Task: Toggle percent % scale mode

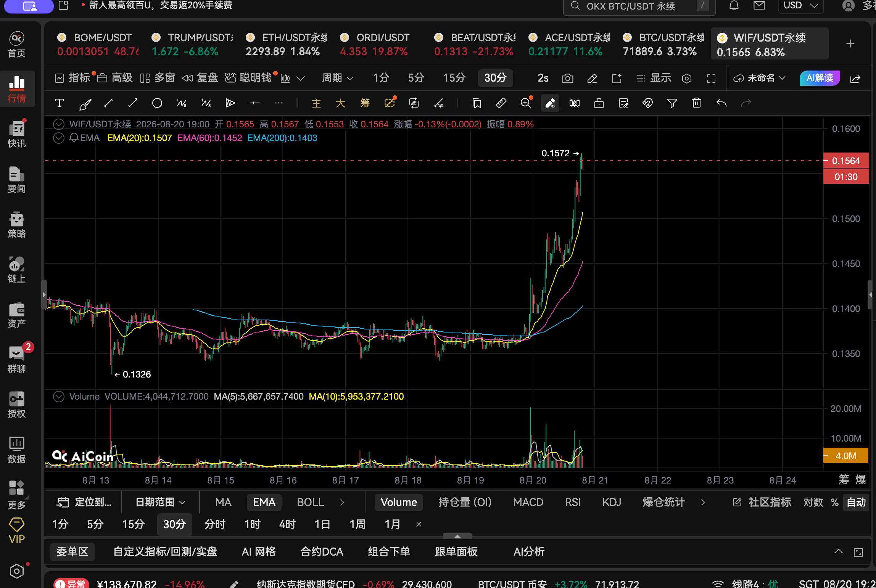Action: coord(835,503)
